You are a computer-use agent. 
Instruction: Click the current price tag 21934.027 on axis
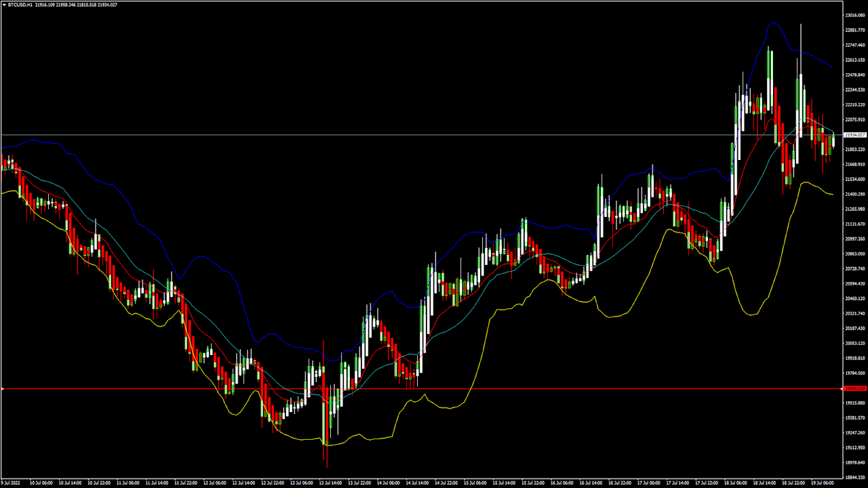[x=854, y=135]
